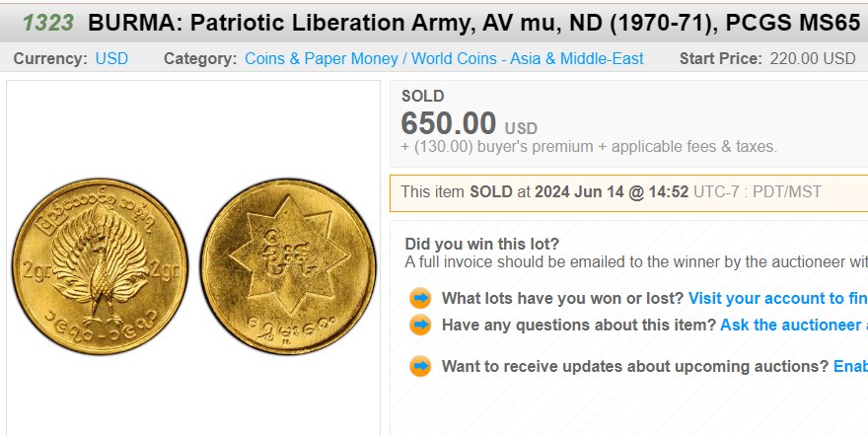
Task: Click the buyer's premium fees text
Action: (x=589, y=147)
